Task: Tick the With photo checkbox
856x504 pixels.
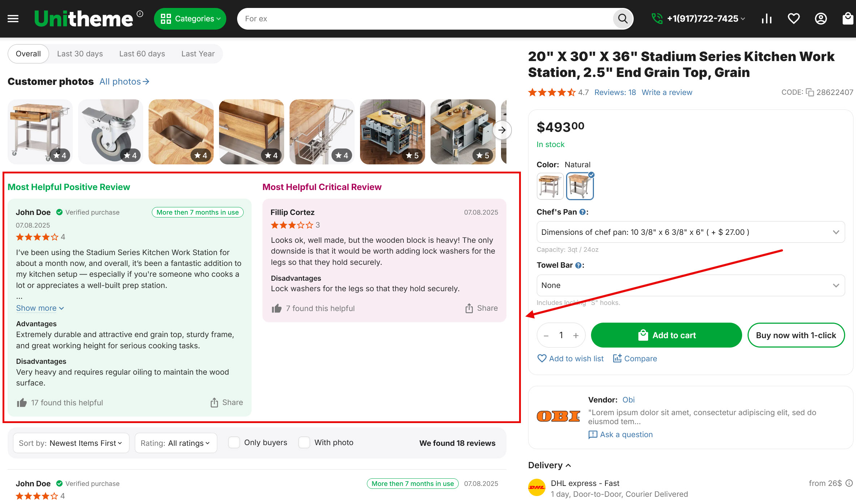Action: (x=304, y=443)
